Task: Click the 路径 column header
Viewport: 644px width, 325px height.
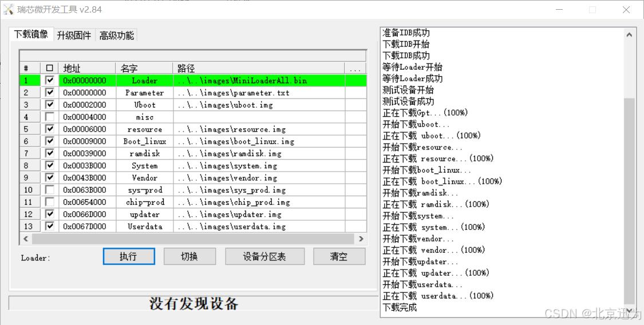Action: click(x=259, y=68)
